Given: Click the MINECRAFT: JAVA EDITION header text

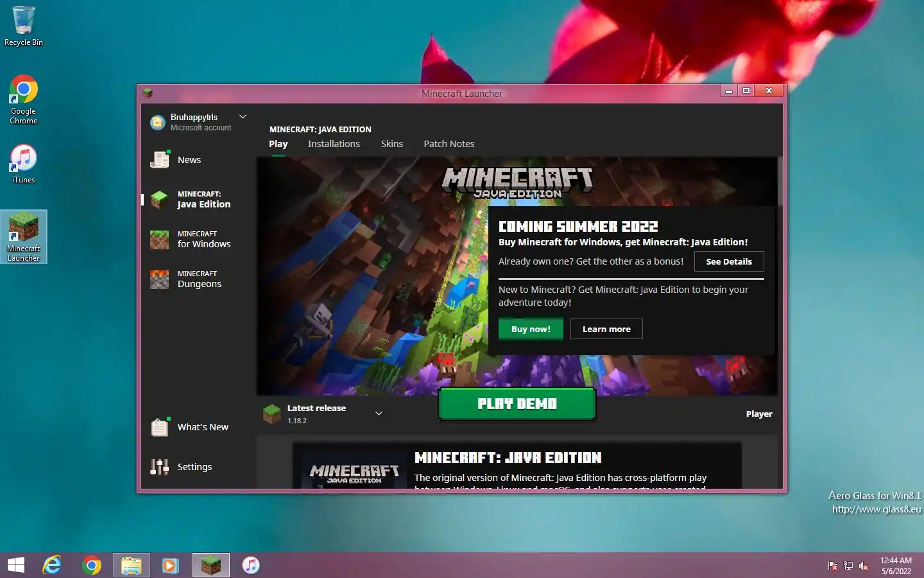Looking at the screenshot, I should pyautogui.click(x=320, y=129).
